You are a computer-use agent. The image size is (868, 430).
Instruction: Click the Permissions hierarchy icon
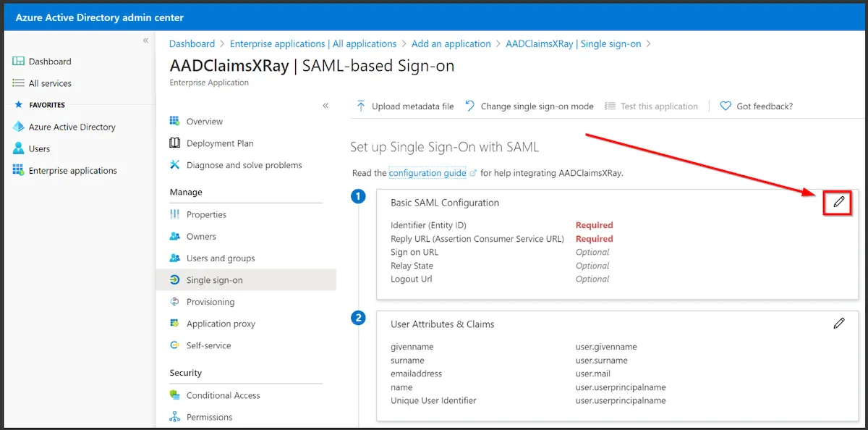click(174, 416)
